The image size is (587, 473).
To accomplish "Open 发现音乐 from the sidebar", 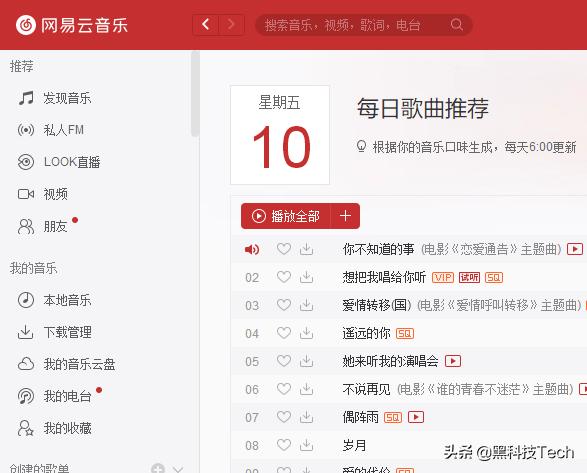I will (55, 98).
